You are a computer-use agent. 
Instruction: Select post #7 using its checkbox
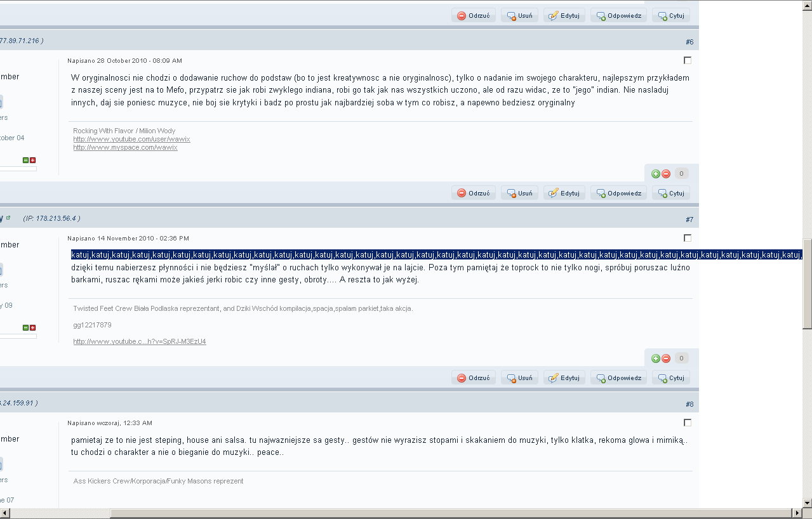(x=687, y=238)
